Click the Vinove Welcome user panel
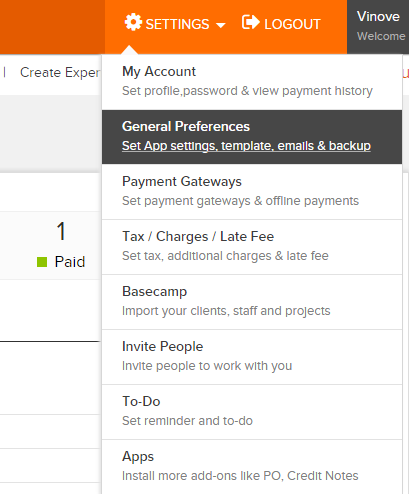This screenshot has width=409, height=494. click(378, 27)
